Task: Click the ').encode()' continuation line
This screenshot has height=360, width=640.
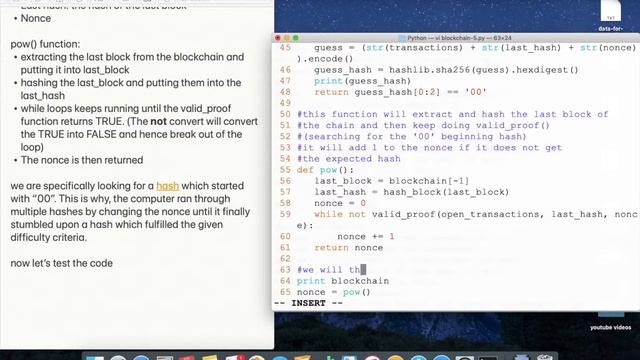Action: 324,59
